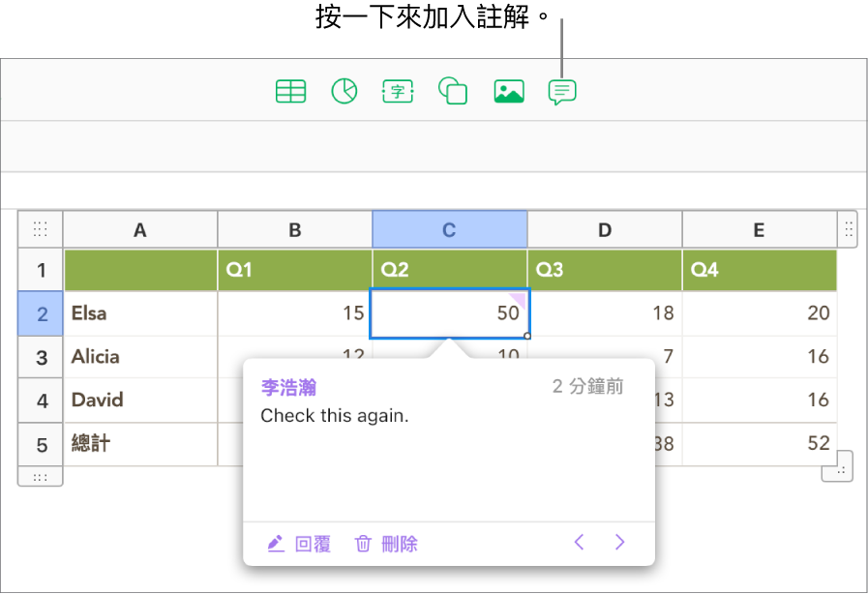The image size is (868, 594).
Task: Select column C header
Action: tap(449, 229)
